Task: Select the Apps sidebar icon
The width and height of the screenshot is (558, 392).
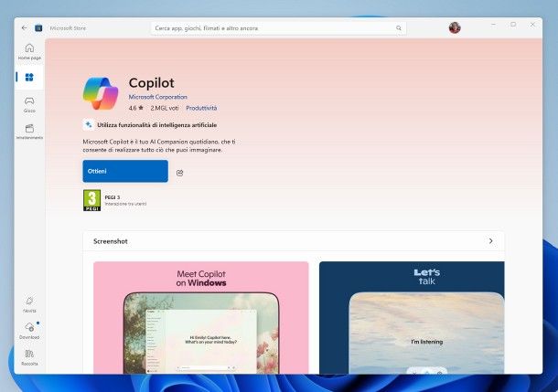Action: (x=29, y=77)
